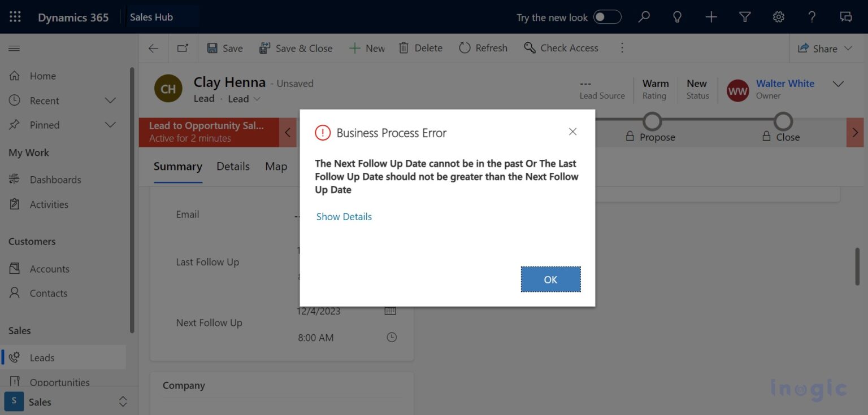The image size is (868, 415).
Task: Delete the current lead record
Action: pyautogui.click(x=420, y=48)
